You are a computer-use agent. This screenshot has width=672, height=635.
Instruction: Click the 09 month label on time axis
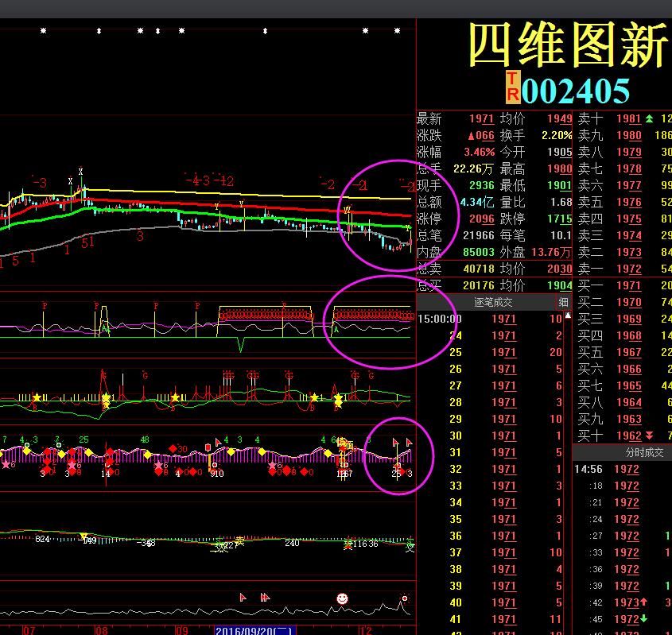click(x=181, y=630)
